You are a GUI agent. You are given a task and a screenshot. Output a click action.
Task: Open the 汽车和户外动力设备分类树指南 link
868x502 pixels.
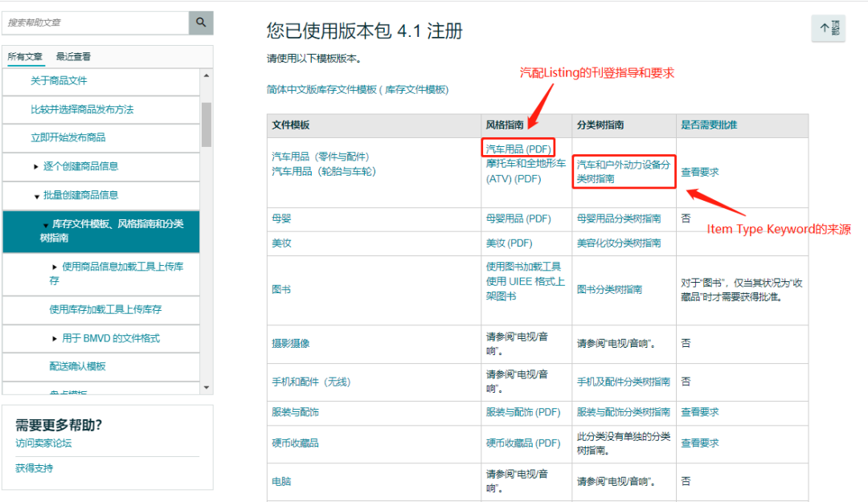623,171
